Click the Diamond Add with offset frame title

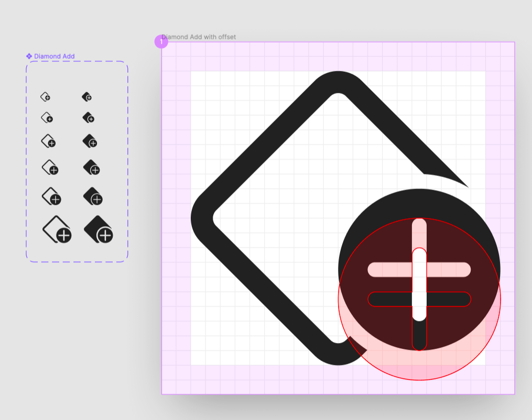(x=199, y=37)
